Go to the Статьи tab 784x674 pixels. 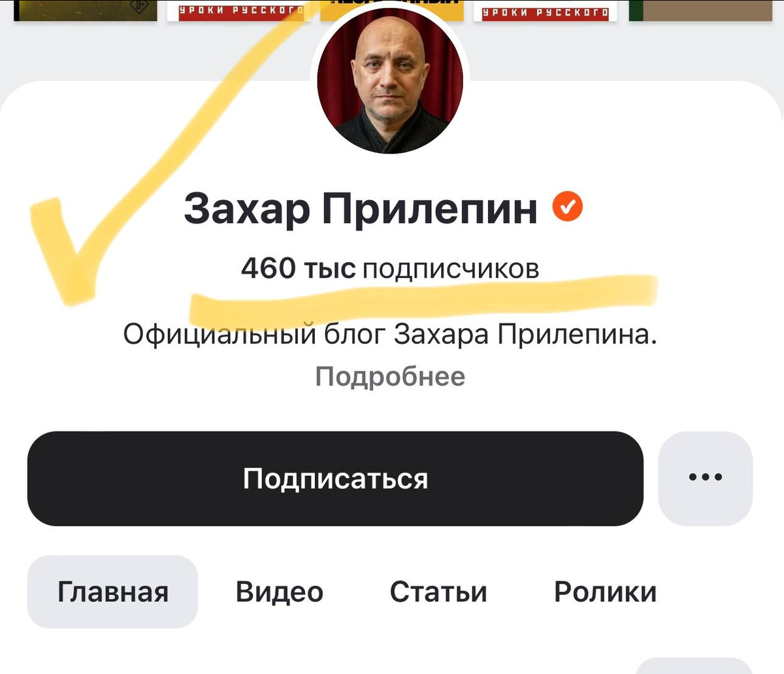(x=438, y=592)
